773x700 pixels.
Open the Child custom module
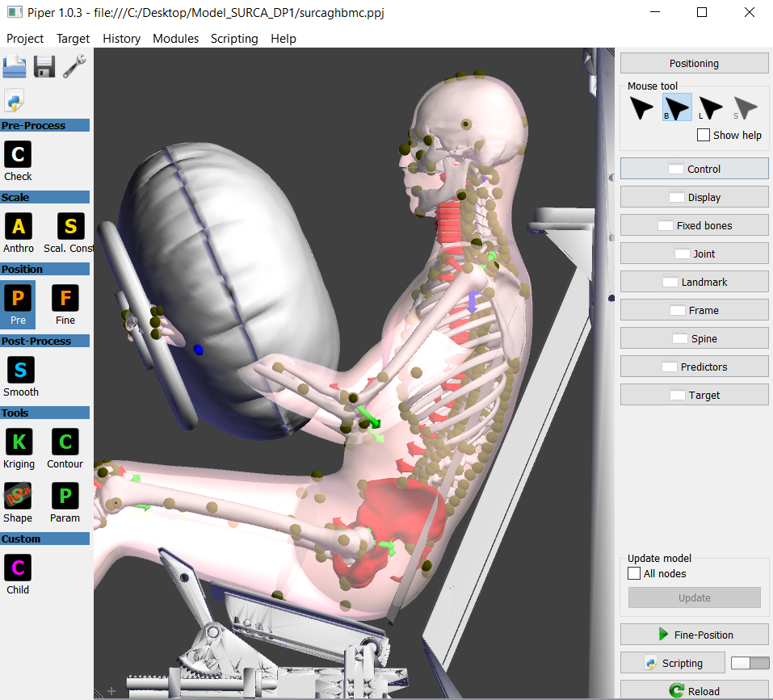18,574
